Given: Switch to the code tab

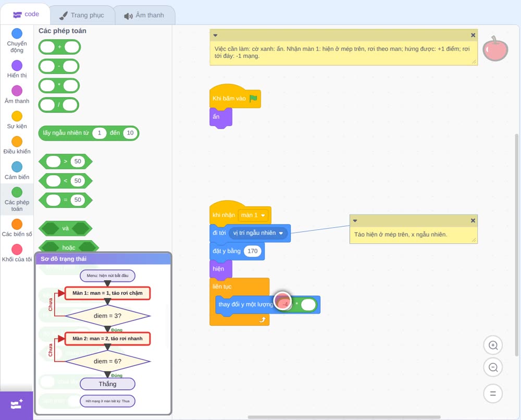Looking at the screenshot, I should (x=26, y=14).
